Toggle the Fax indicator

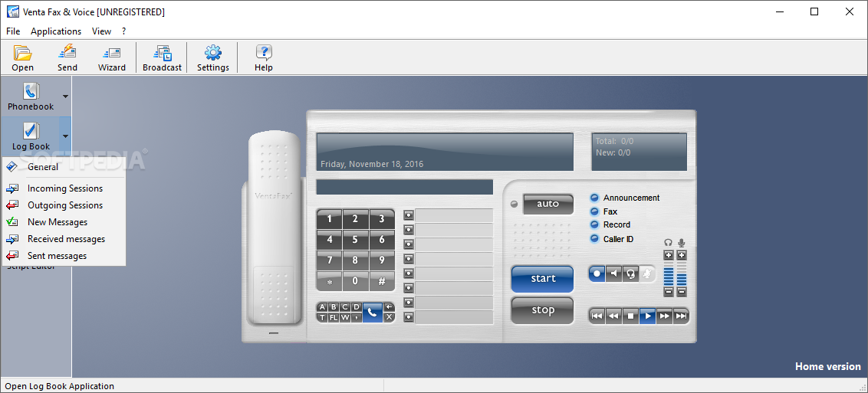pyautogui.click(x=594, y=211)
